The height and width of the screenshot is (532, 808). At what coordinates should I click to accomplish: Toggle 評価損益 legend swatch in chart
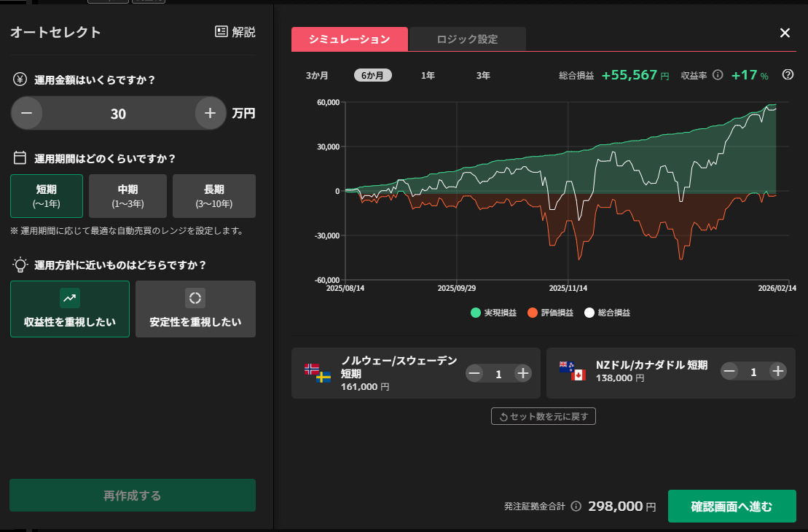pyautogui.click(x=533, y=313)
